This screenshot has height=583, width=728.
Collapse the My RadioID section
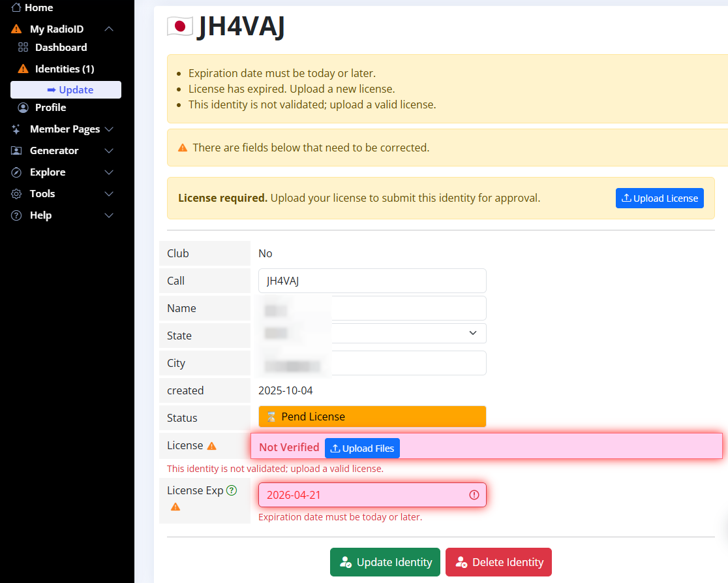pyautogui.click(x=109, y=29)
